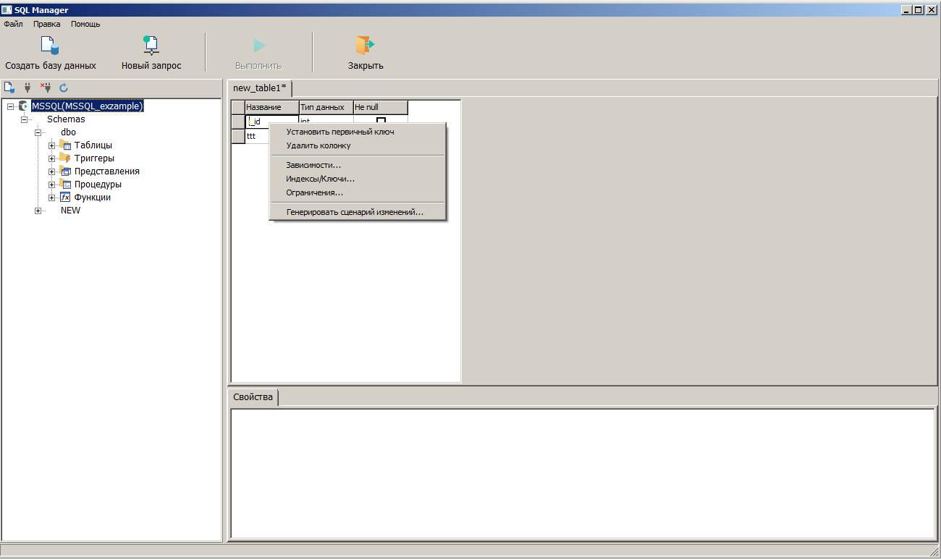
Task: Click the Закрыть toolbar icon
Action: (x=365, y=46)
